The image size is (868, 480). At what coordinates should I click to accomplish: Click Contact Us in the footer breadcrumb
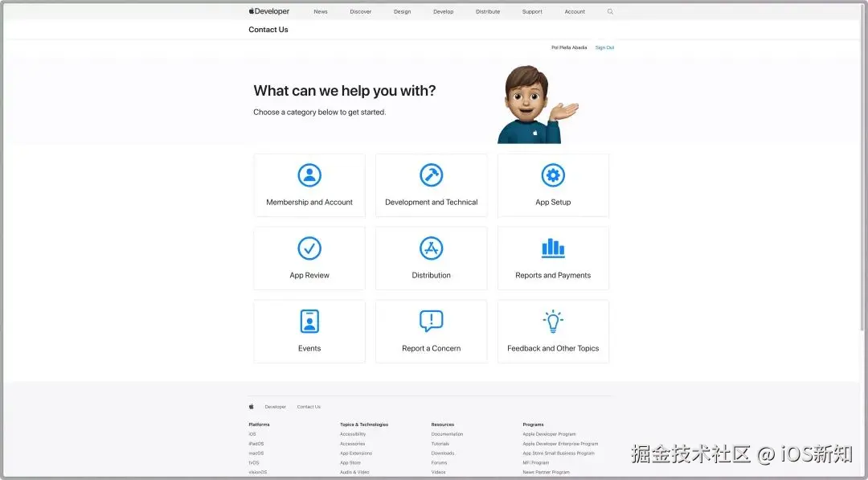(x=309, y=407)
